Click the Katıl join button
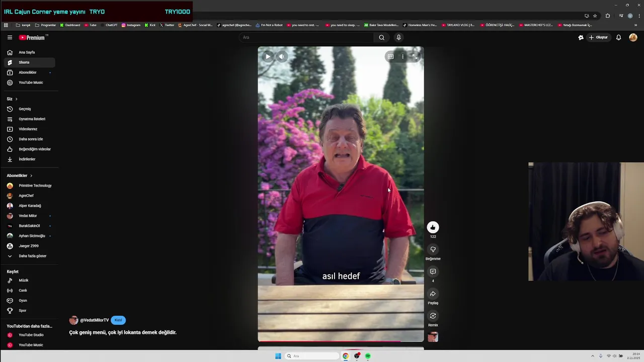The image size is (644, 362). pyautogui.click(x=118, y=320)
